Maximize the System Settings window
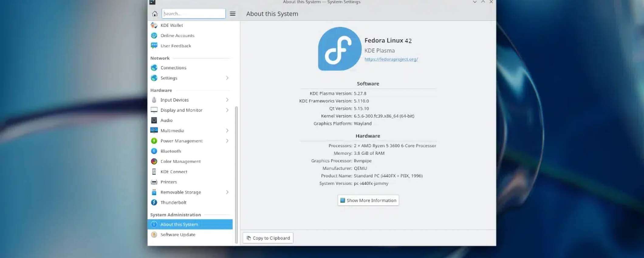Image resolution: width=644 pixels, height=258 pixels. pyautogui.click(x=483, y=2)
